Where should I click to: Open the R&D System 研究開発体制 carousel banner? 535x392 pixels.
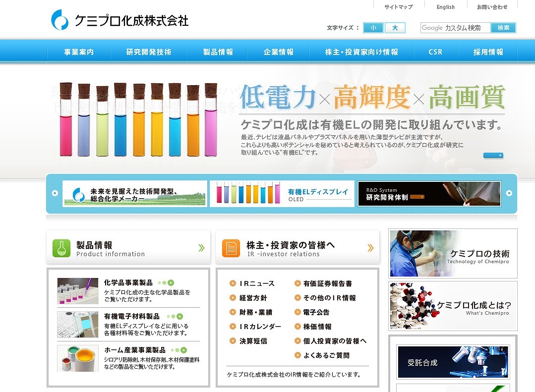point(429,193)
